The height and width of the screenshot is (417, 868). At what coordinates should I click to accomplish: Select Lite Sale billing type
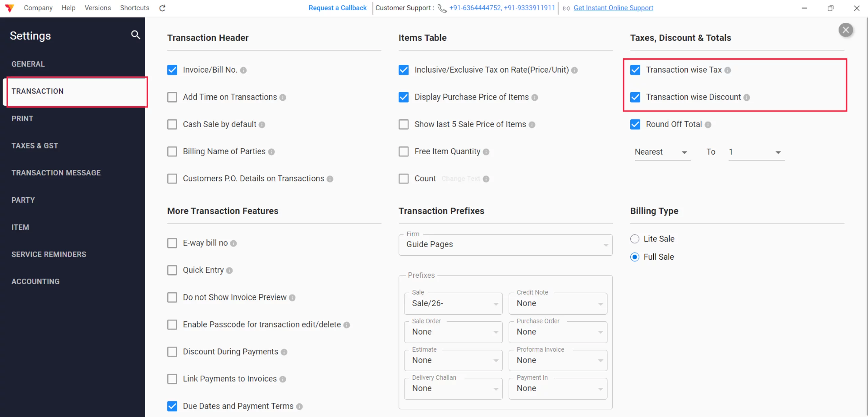point(635,239)
